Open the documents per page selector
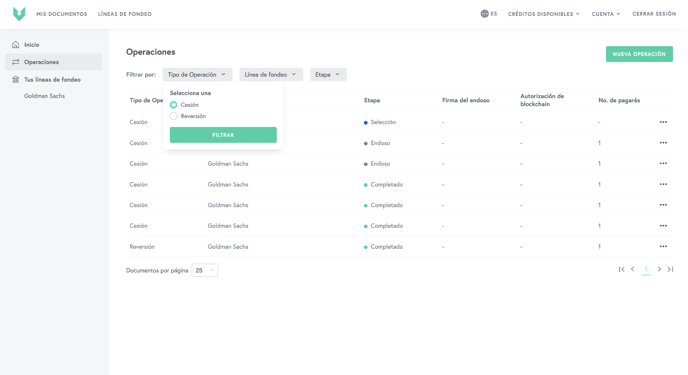Viewport: 688px width, 375px height. pos(205,270)
